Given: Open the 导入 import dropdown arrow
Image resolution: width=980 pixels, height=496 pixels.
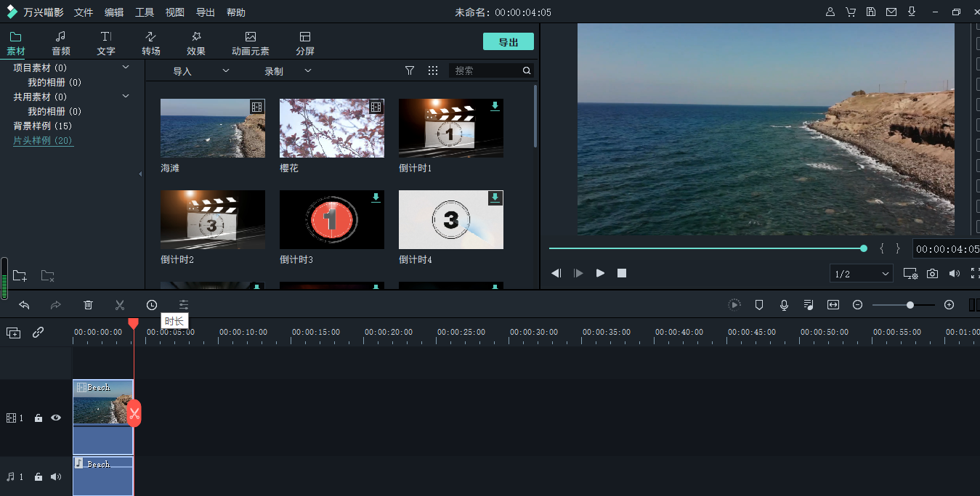Looking at the screenshot, I should pyautogui.click(x=225, y=70).
